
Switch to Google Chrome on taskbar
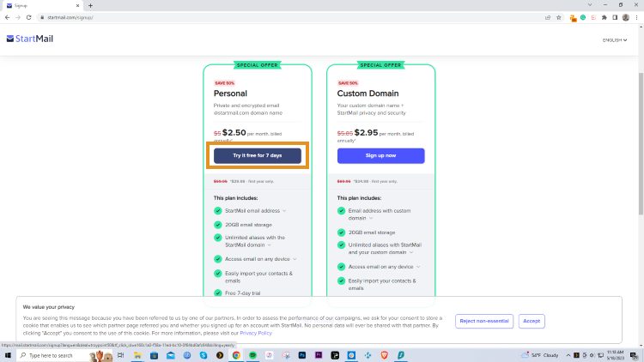tap(236, 355)
